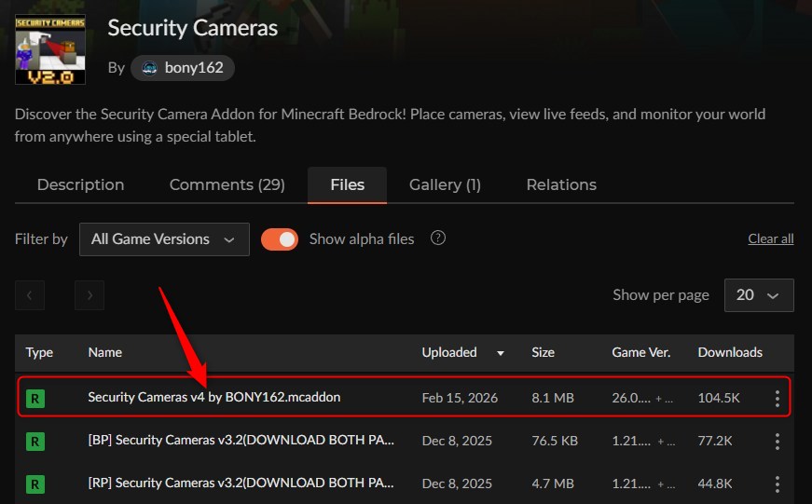812x504 pixels.
Task: Sort by Uploaded column header
Action: 449,352
